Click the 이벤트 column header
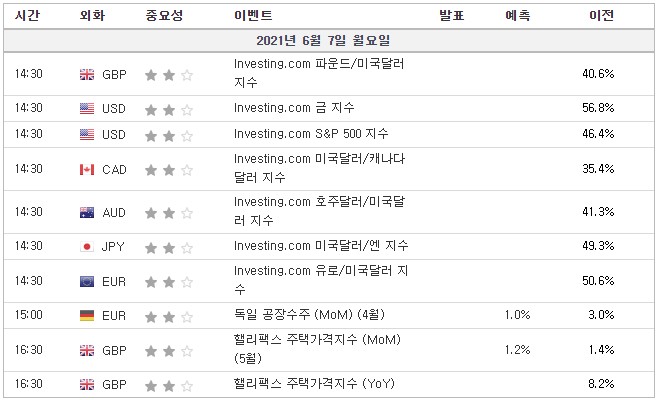 click(251, 17)
